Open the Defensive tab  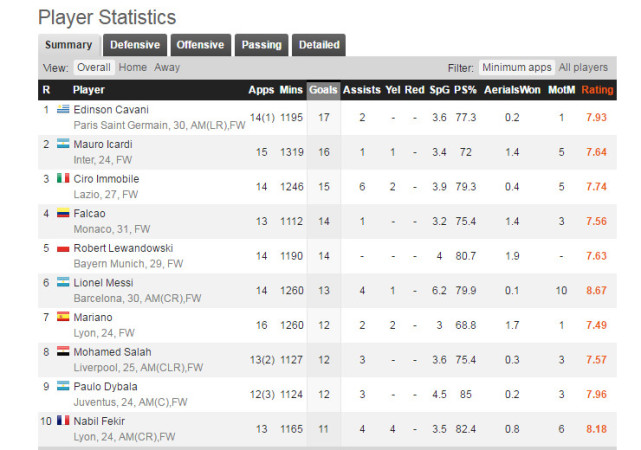pyautogui.click(x=135, y=45)
